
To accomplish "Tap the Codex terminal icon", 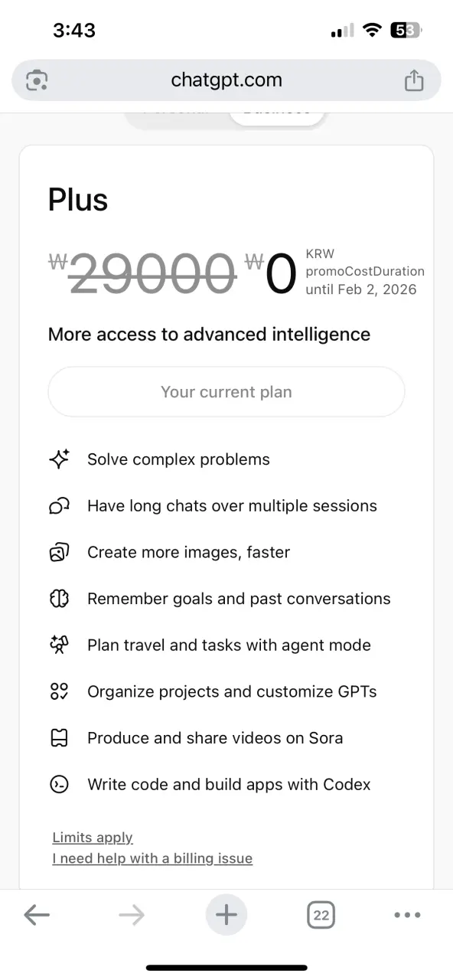I will [59, 785].
